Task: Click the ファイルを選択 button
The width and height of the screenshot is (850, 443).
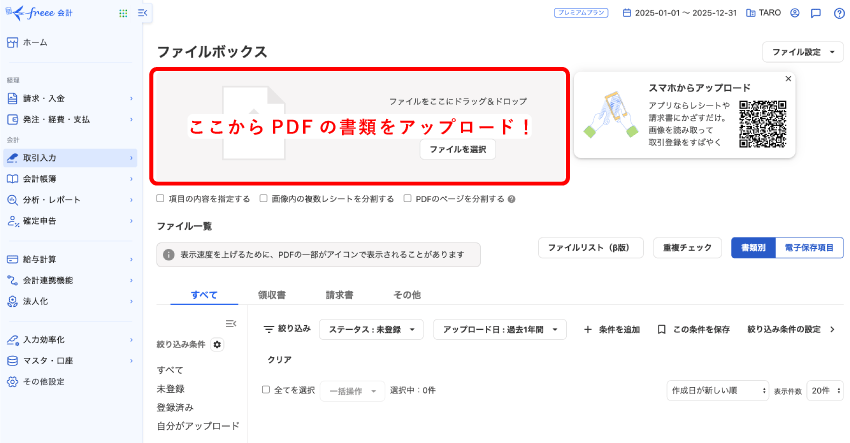Action: pos(457,149)
